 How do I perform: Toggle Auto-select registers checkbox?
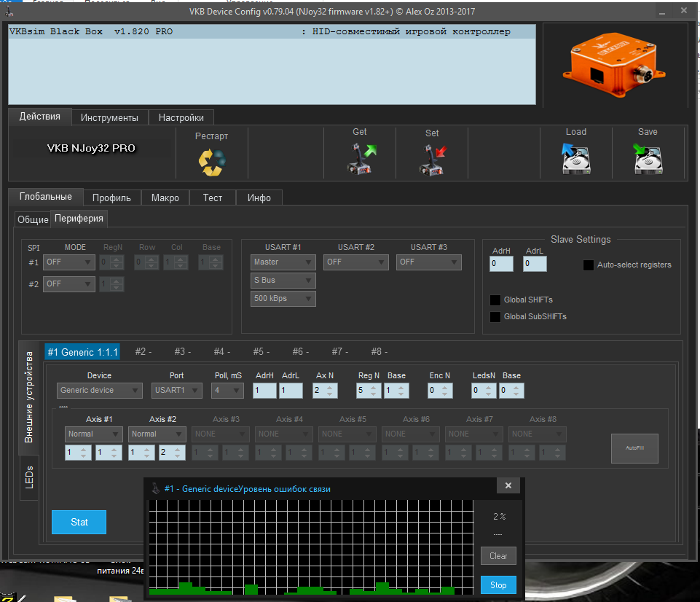tap(589, 265)
